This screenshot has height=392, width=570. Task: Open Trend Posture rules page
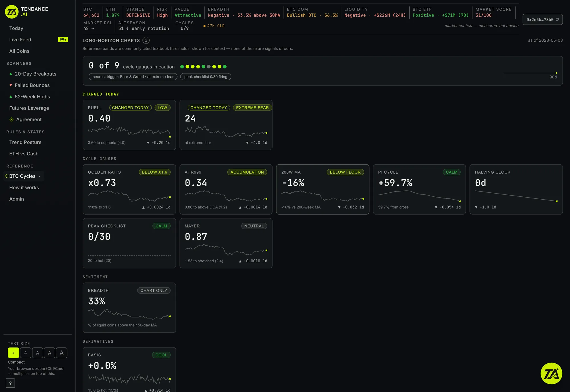(x=25, y=142)
